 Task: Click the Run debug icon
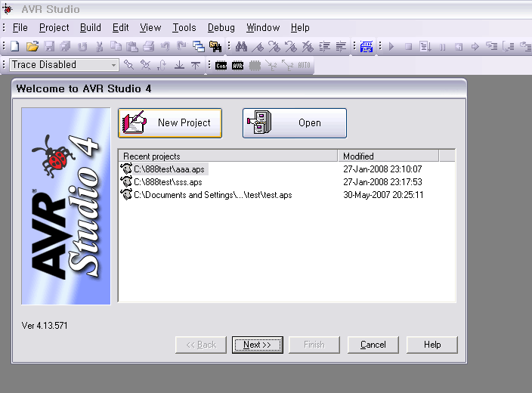point(425,47)
